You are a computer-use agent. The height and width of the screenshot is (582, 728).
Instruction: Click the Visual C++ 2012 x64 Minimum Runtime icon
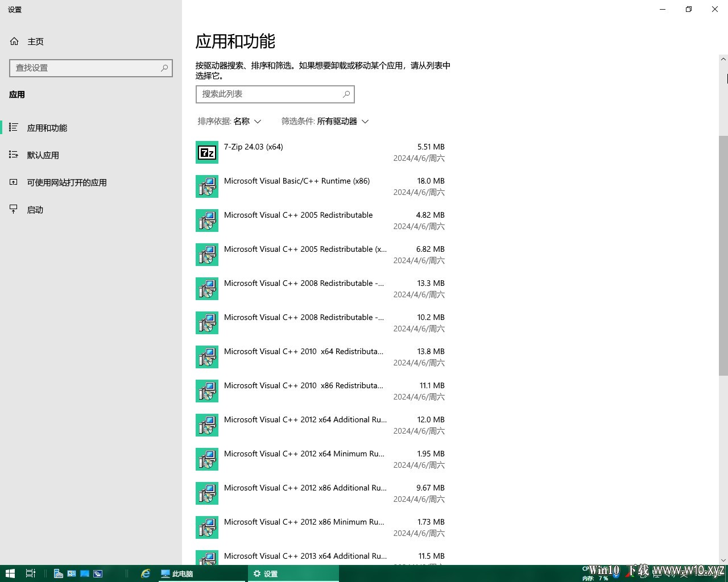click(x=207, y=459)
